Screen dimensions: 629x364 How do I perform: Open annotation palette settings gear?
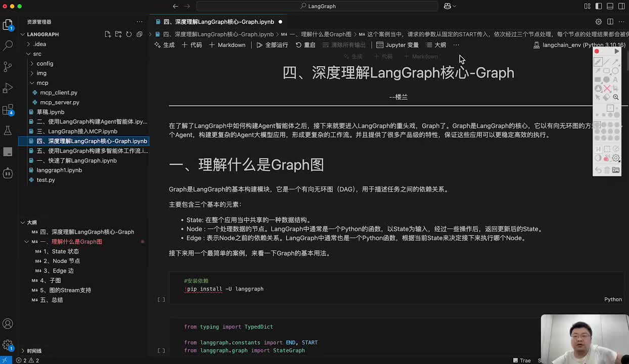[616, 158]
